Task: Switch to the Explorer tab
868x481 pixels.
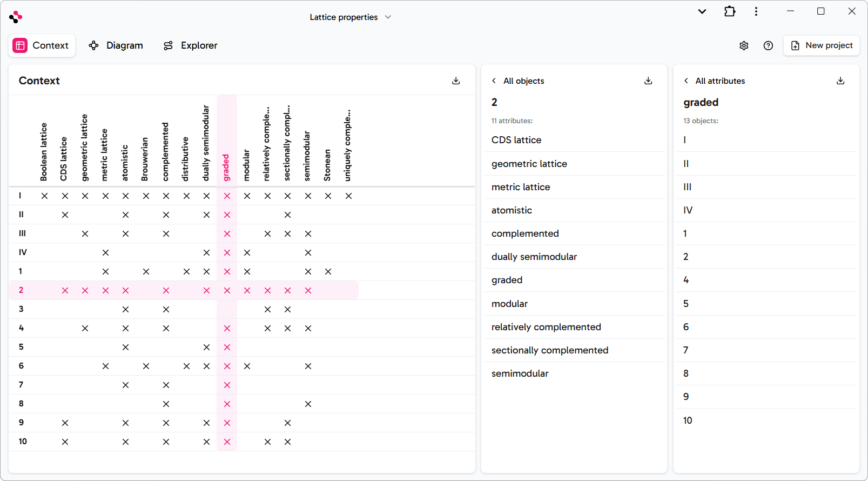Action: (x=190, y=45)
